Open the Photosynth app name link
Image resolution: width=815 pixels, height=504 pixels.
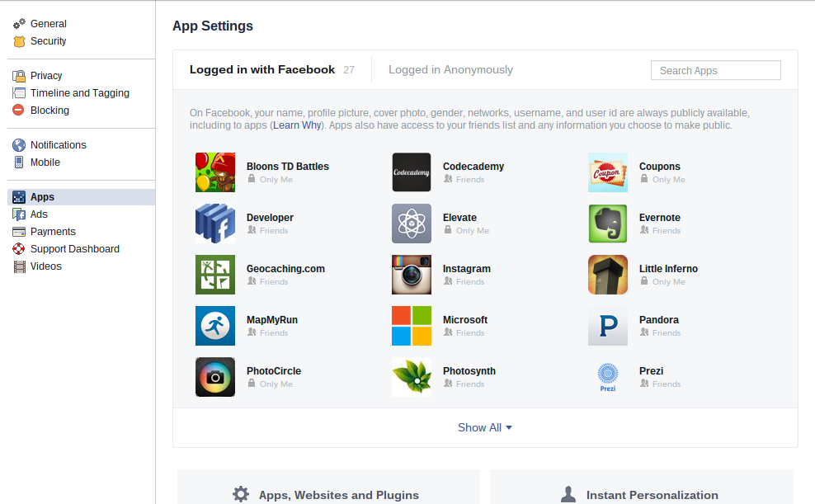(469, 371)
